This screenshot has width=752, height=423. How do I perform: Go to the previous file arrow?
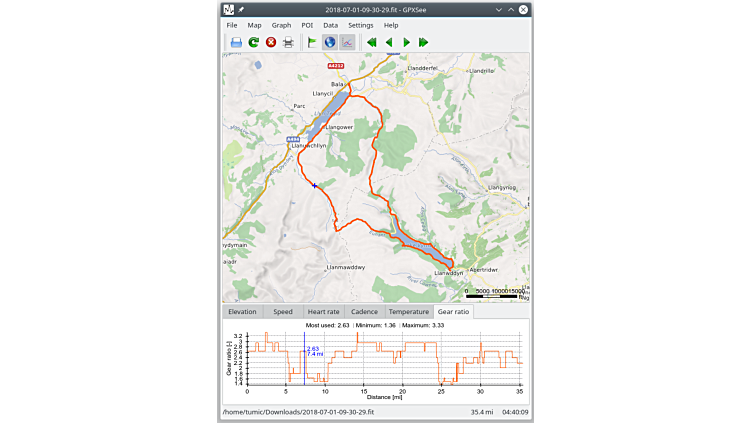click(x=389, y=42)
